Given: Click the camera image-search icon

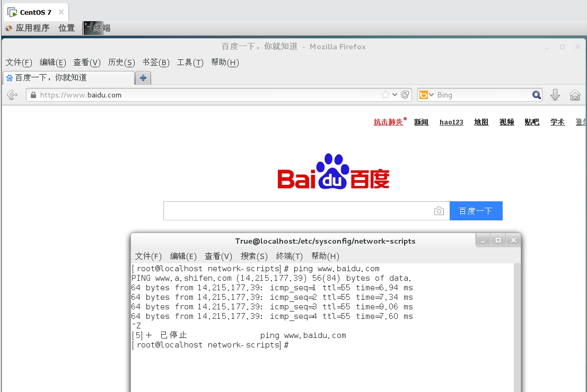Looking at the screenshot, I should 439,211.
